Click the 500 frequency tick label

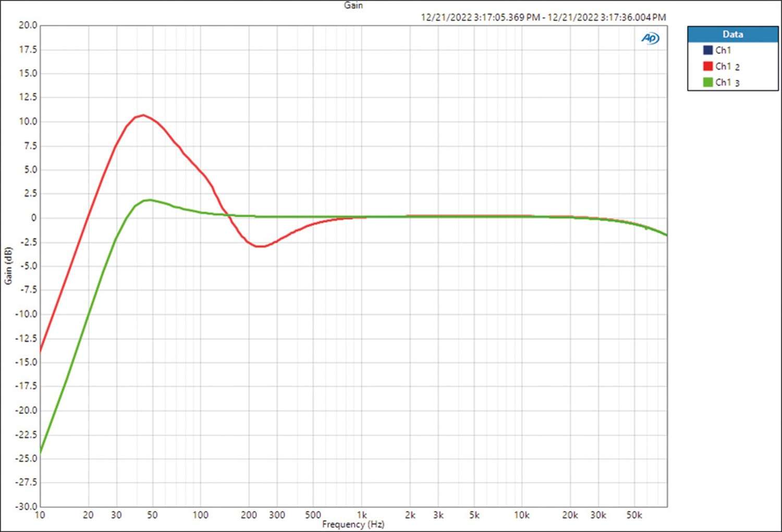click(x=313, y=515)
